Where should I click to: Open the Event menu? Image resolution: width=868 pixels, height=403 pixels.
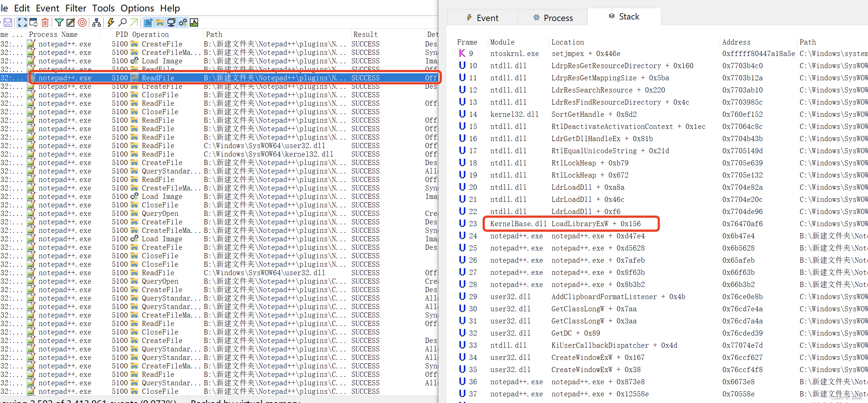click(48, 8)
